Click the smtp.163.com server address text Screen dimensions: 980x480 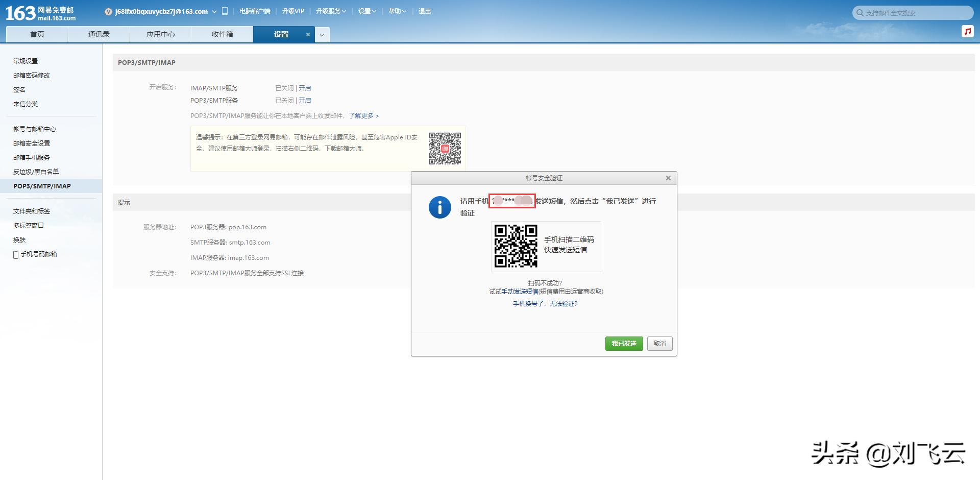(250, 243)
